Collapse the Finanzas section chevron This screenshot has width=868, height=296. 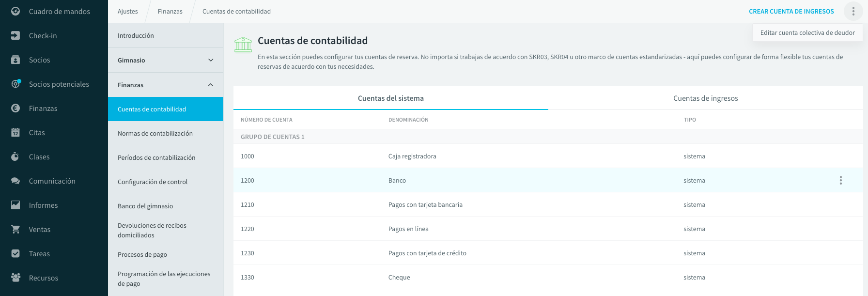211,85
